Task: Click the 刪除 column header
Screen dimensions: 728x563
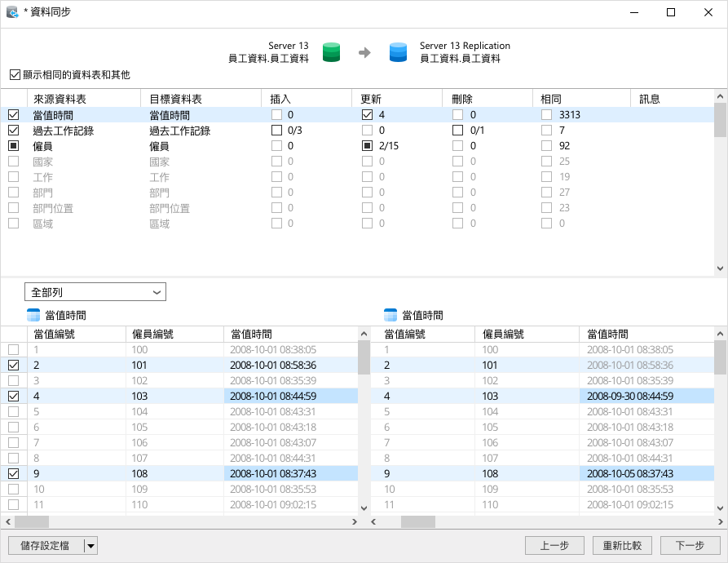Action: 488,99
